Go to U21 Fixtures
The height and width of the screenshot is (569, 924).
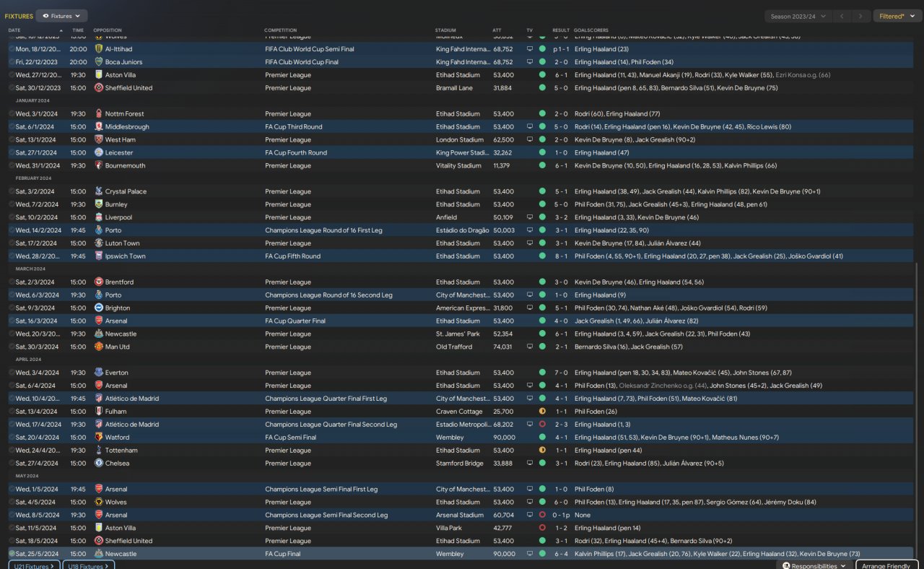point(34,566)
